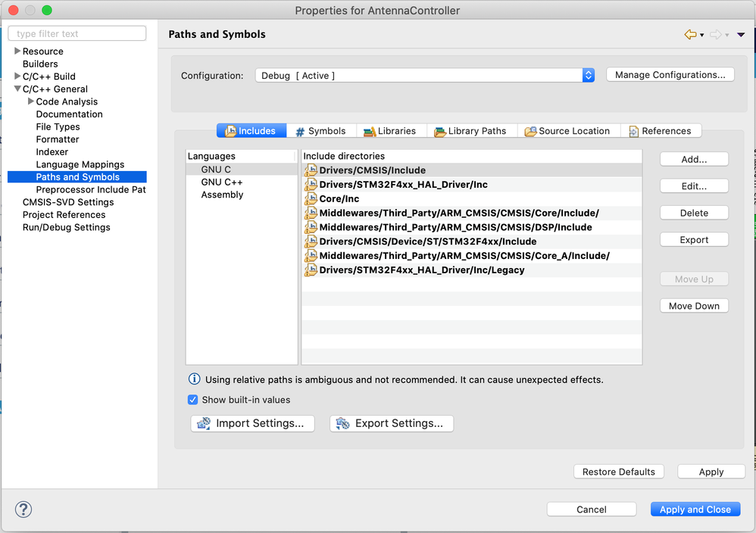This screenshot has width=756, height=533.
Task: Click the info icon beside relative paths warning
Action: point(195,379)
